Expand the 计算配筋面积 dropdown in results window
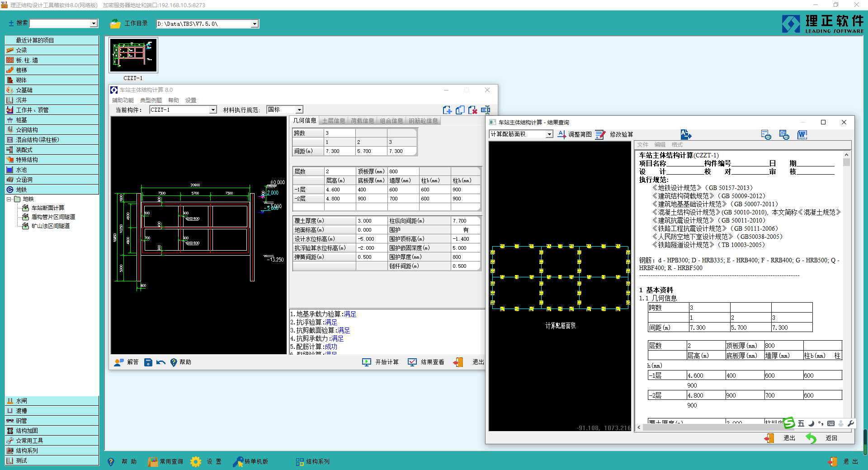Screen dimensions: 868x470 [549, 134]
